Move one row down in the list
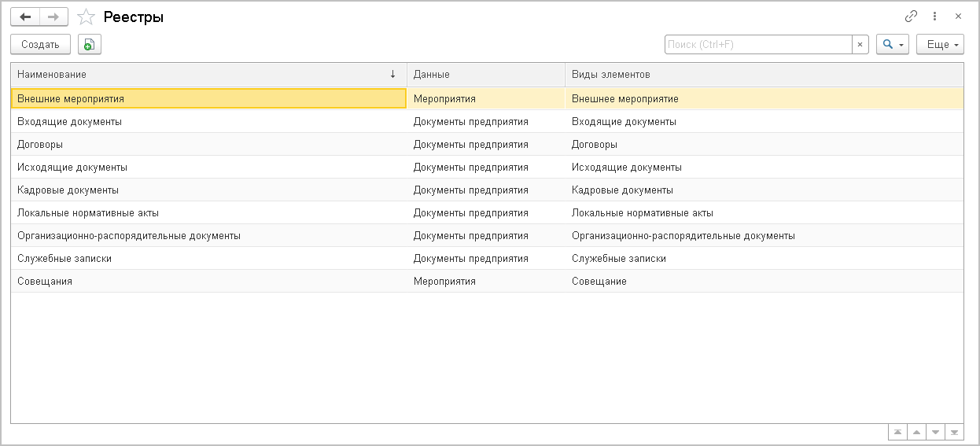980x446 pixels. pos(935,433)
